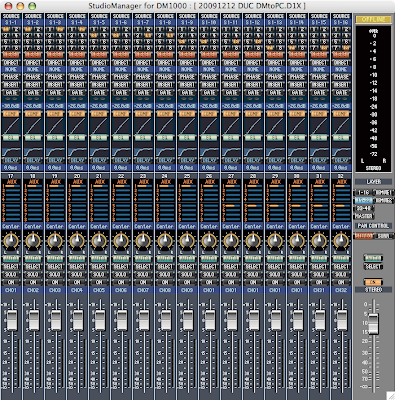Open the NONE direct-out selector on channel 17
This screenshot has width=395, height=400.
coord(11,69)
